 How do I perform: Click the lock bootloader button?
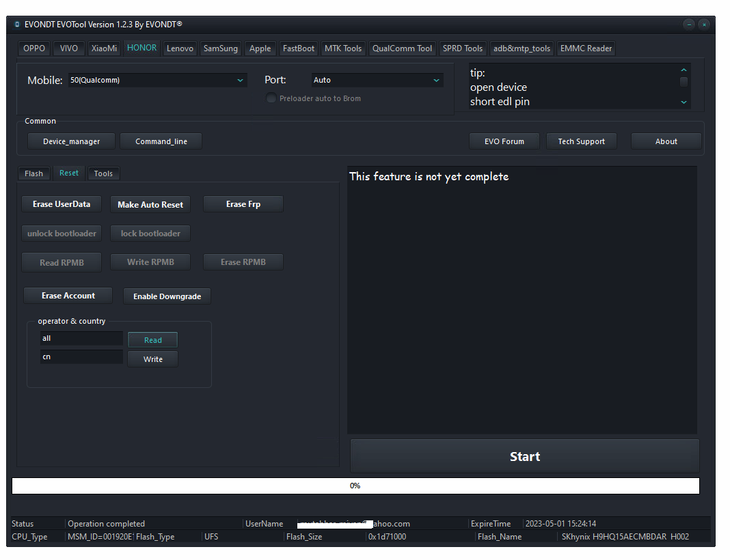coord(150,234)
